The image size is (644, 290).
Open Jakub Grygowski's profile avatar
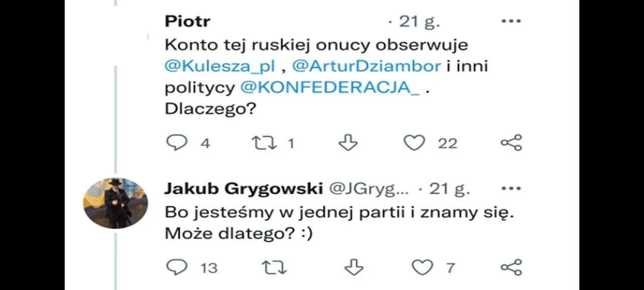(115, 203)
